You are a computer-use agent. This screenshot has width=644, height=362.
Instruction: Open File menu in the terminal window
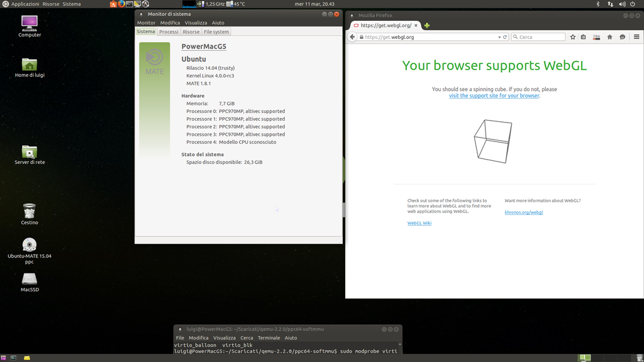tap(180, 337)
